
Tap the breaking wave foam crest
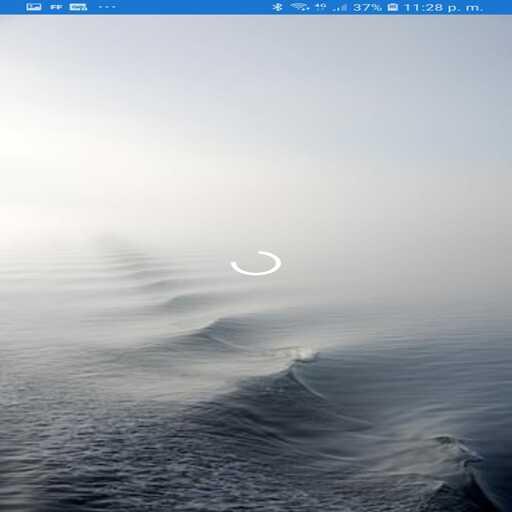pos(305,354)
